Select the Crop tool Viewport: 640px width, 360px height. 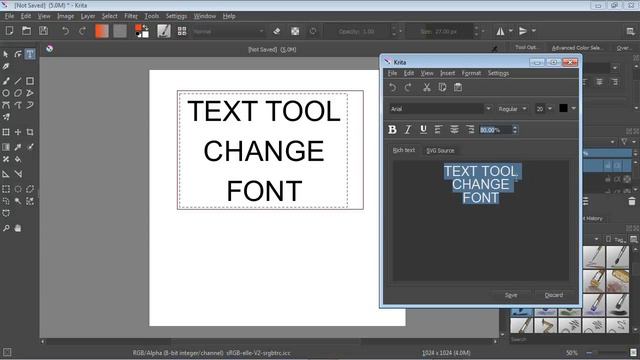coord(30,132)
